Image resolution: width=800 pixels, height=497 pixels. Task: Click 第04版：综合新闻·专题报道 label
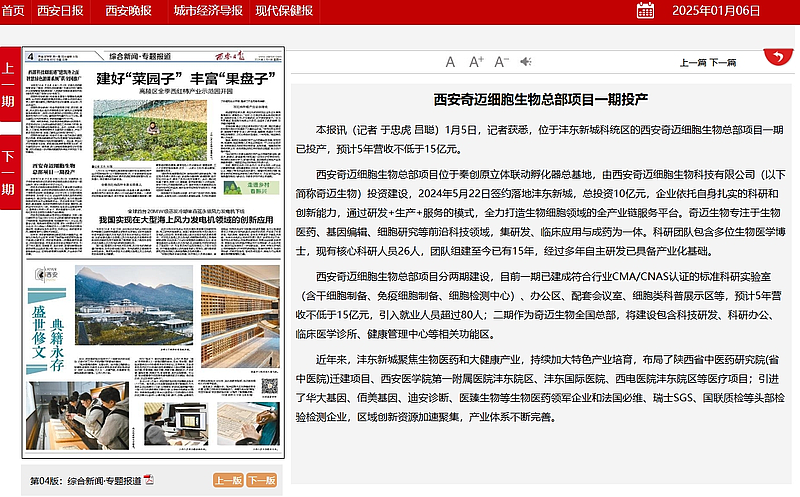(86, 481)
